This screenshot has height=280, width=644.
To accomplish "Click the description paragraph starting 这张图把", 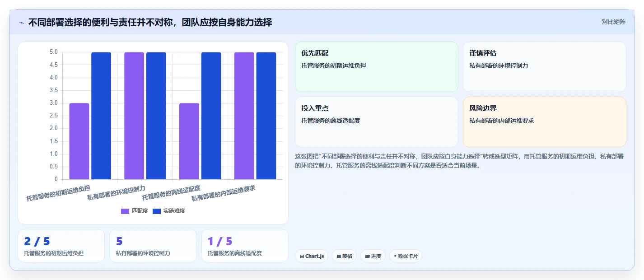I will tap(460, 160).
